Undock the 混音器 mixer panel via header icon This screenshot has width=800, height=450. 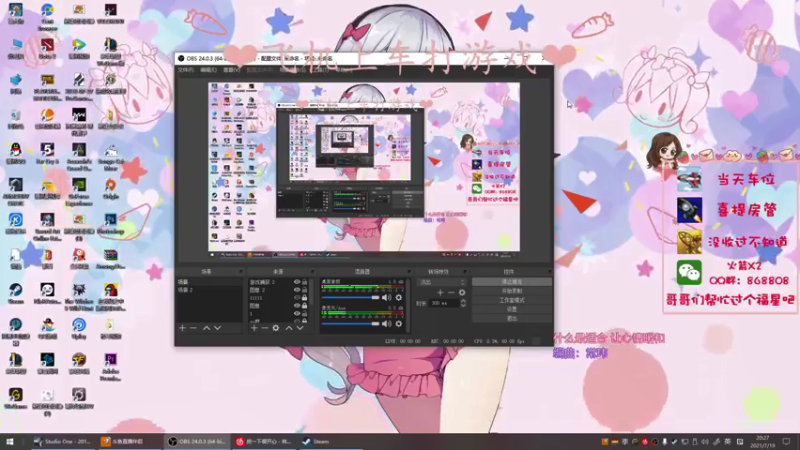pos(409,271)
